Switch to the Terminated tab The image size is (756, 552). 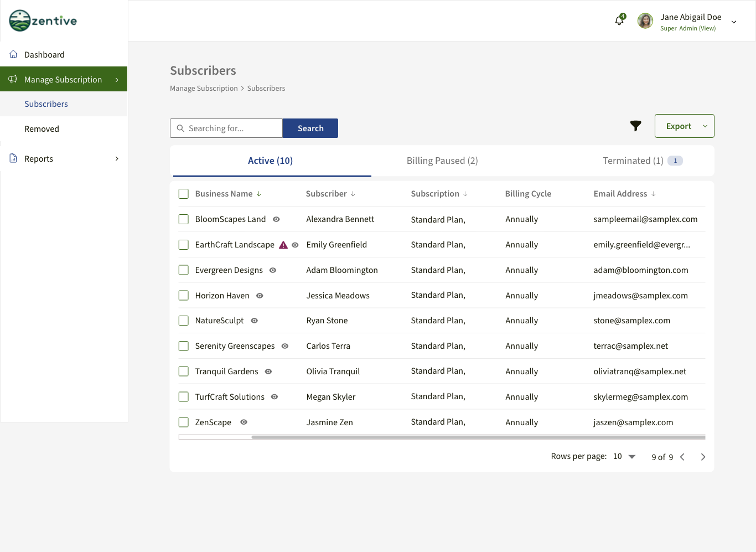(633, 161)
